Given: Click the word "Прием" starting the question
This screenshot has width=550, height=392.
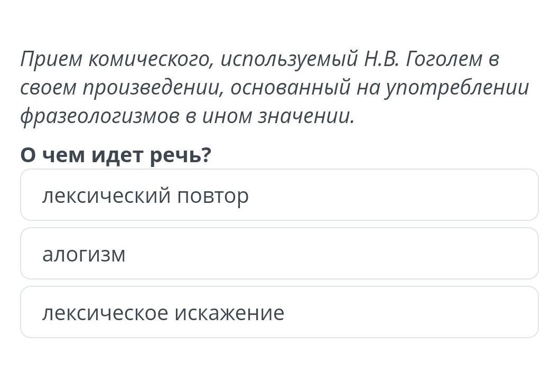Looking at the screenshot, I should click(x=51, y=59).
